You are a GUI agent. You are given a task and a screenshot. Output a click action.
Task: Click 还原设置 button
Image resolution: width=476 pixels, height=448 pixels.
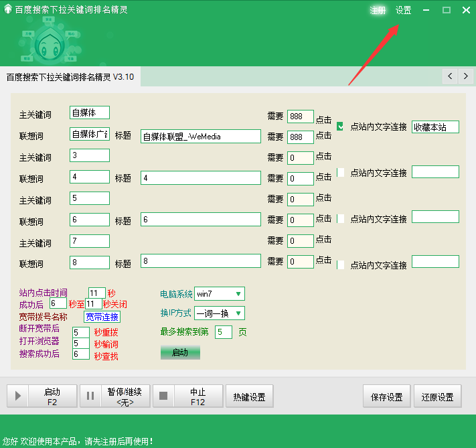click(x=437, y=396)
